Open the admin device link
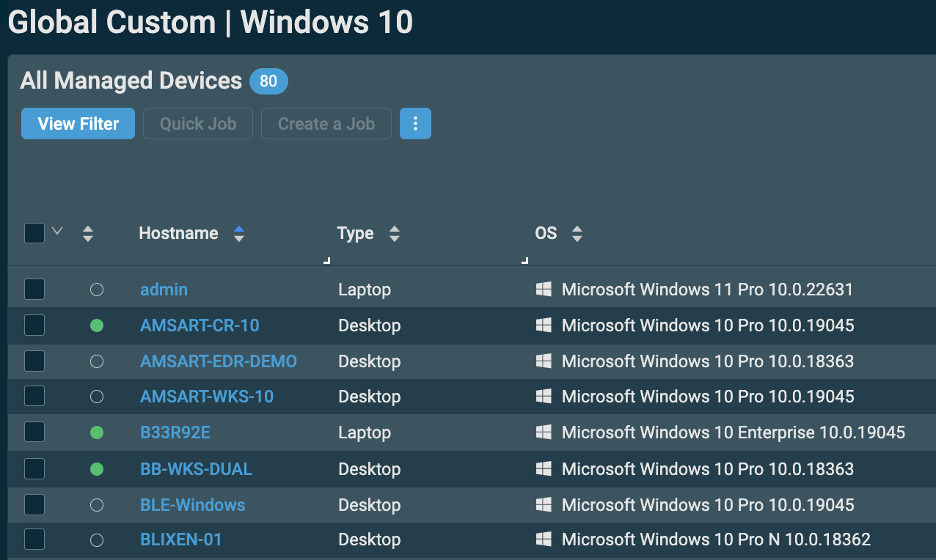This screenshot has height=560, width=936. pyautogui.click(x=164, y=290)
